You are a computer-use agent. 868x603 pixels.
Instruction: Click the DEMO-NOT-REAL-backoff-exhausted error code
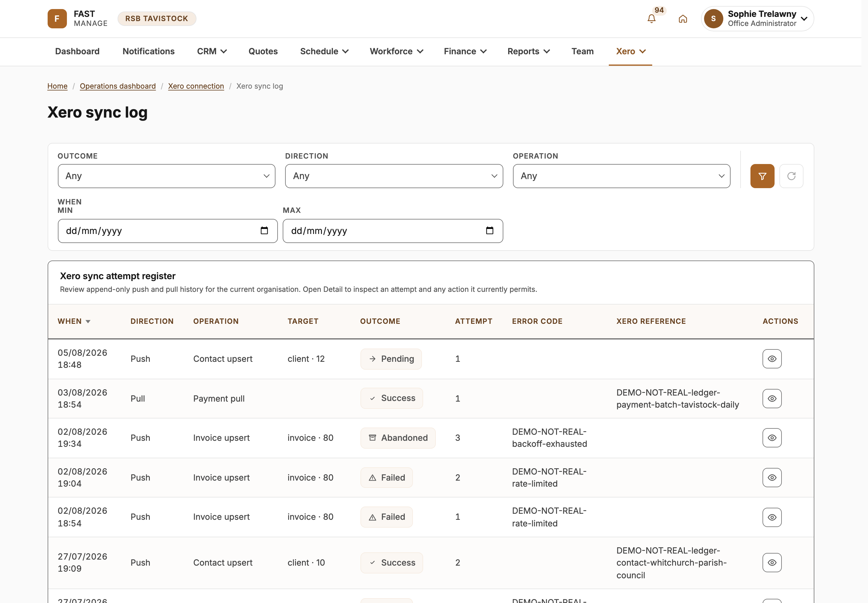tap(549, 438)
